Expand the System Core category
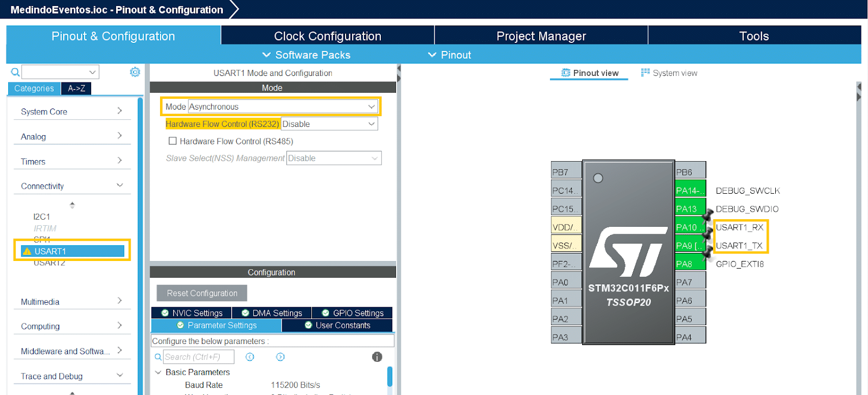Screen dimensions: 868x395 72,111
